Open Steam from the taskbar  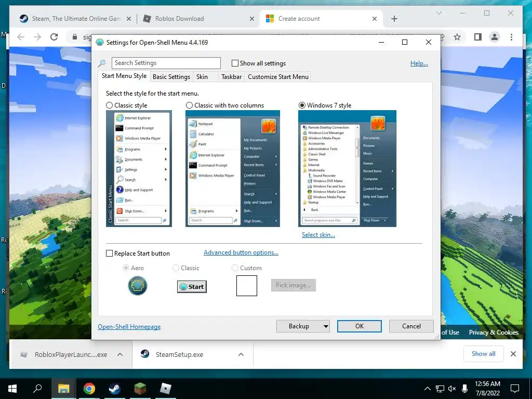[114, 389]
